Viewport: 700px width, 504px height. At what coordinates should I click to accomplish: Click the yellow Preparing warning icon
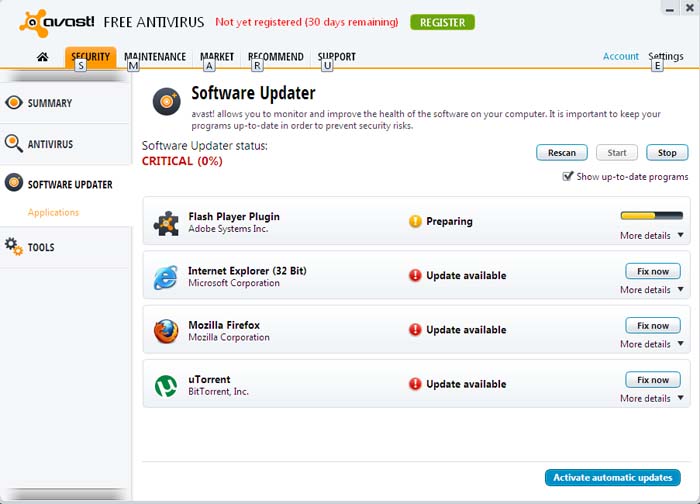point(415,221)
